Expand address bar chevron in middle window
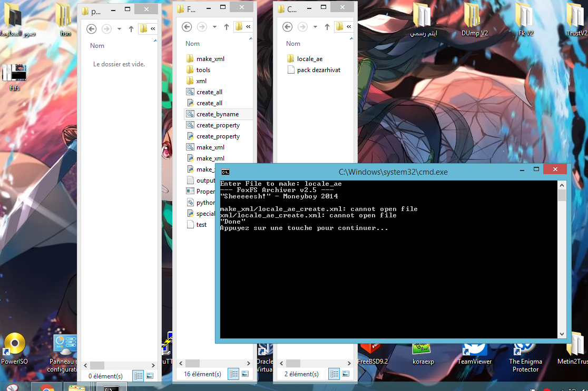 point(248,26)
